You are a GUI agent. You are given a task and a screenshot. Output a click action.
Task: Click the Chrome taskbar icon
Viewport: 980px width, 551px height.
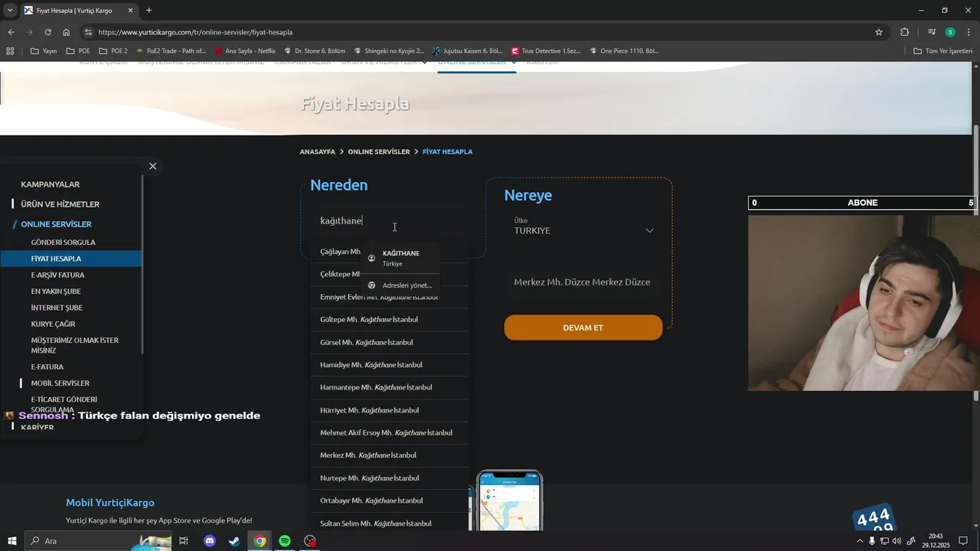260,541
